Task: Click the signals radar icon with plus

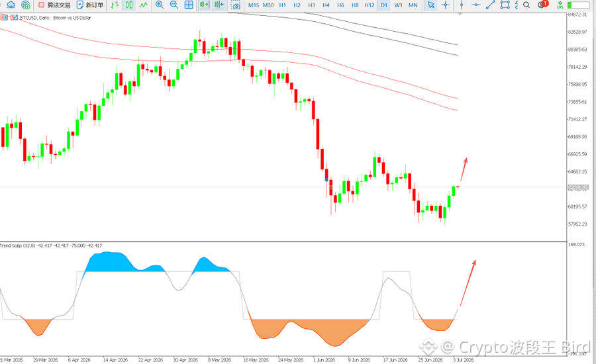Action: pyautogui.click(x=25, y=5)
